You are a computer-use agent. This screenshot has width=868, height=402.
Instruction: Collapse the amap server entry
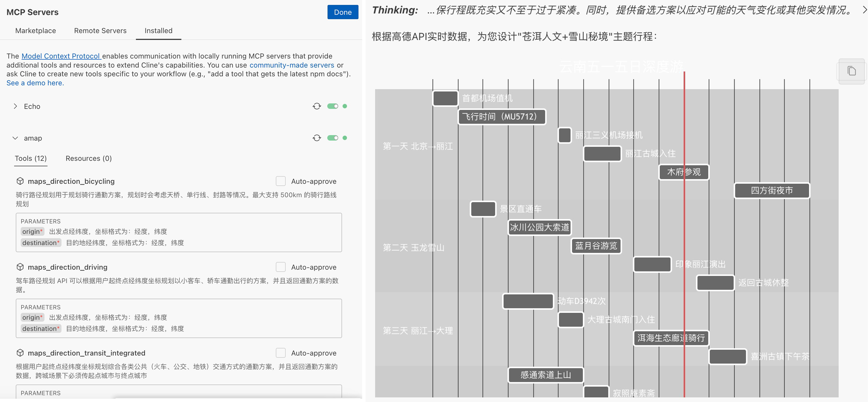(x=15, y=138)
